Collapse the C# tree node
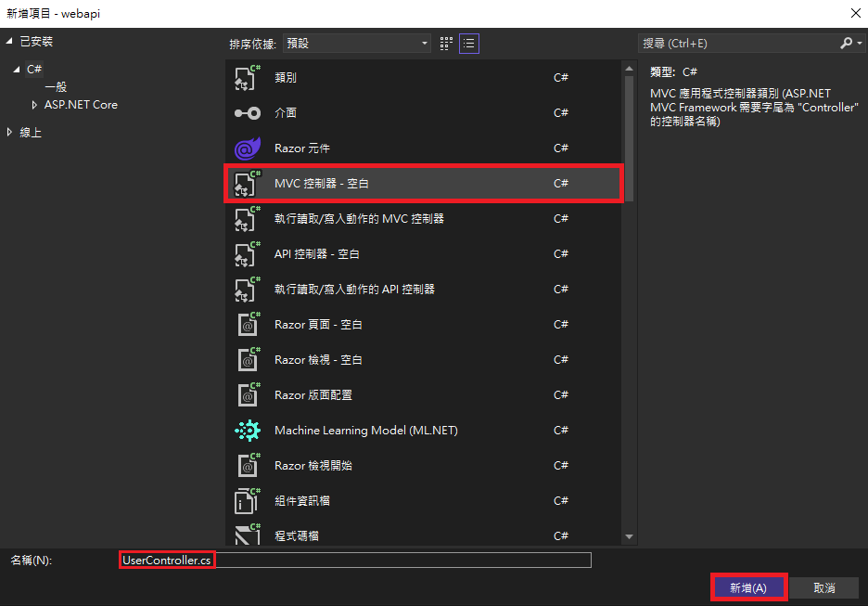 click(x=16, y=70)
